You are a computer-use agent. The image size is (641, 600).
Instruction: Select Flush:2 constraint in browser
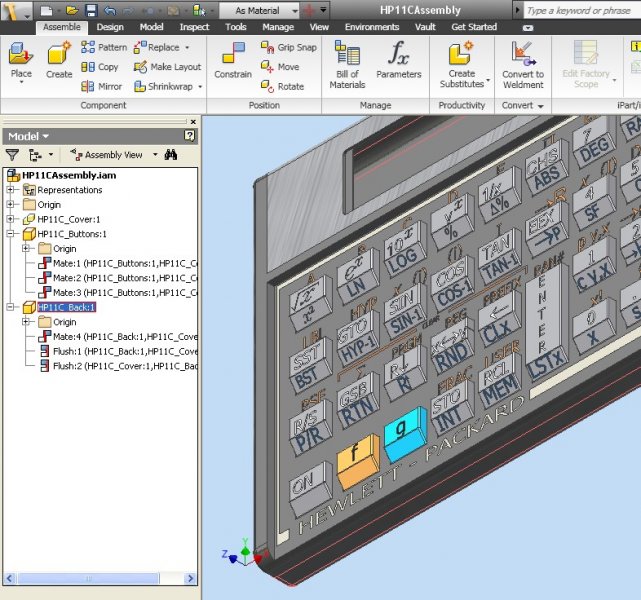pos(125,366)
